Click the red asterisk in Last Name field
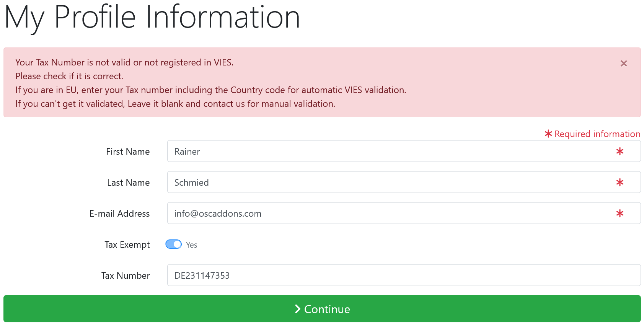This screenshot has width=644, height=325. pyautogui.click(x=620, y=182)
